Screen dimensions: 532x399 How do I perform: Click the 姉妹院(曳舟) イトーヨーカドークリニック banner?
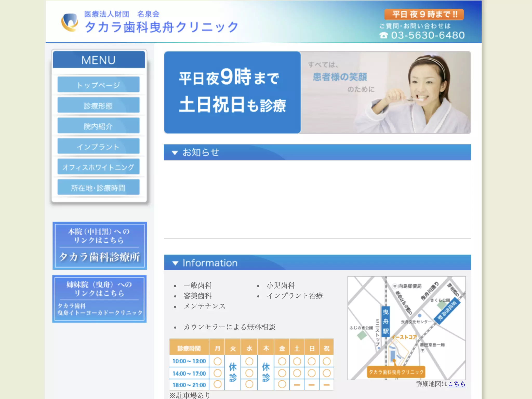tap(99, 299)
